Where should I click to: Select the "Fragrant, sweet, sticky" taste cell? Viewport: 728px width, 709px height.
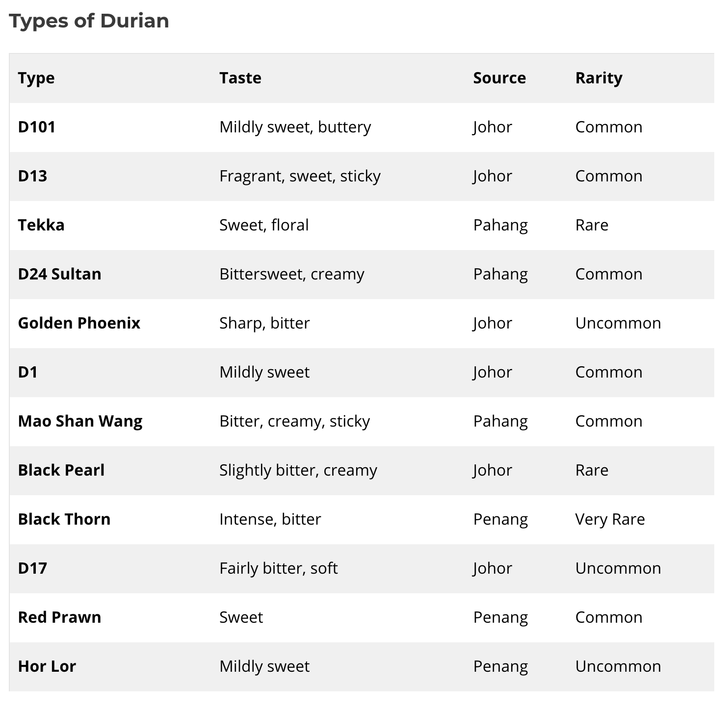pyautogui.click(x=300, y=176)
